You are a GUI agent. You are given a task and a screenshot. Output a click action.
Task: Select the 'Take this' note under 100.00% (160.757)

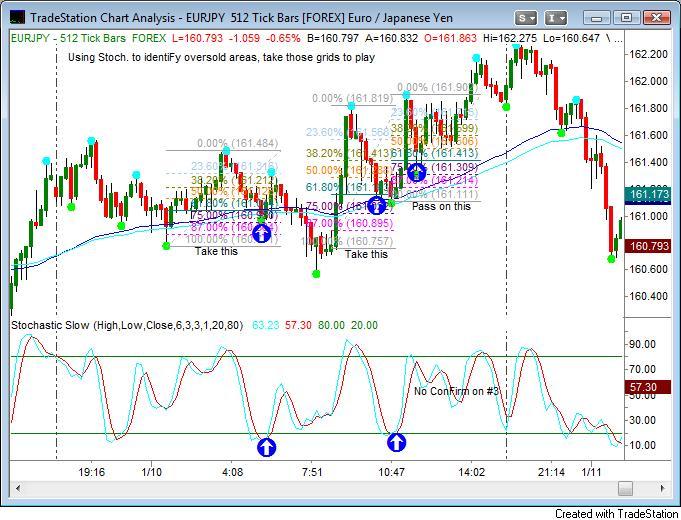tap(366, 254)
